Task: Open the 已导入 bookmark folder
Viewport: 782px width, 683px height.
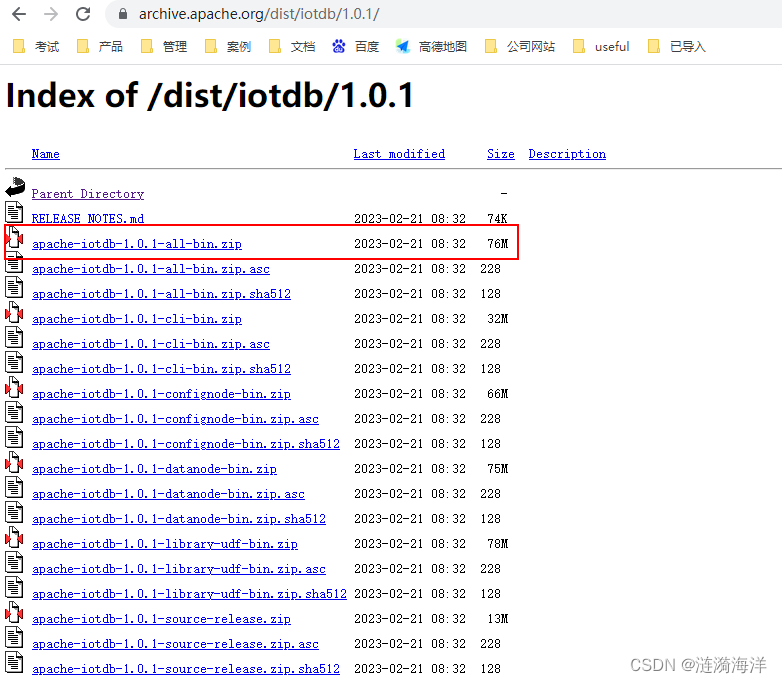Action: pyautogui.click(x=677, y=46)
